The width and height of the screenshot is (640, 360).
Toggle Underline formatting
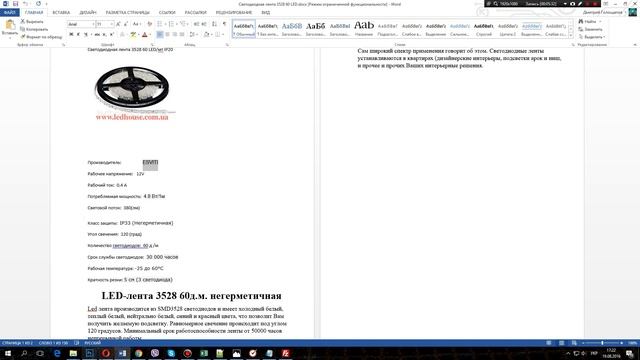pyautogui.click(x=86, y=35)
